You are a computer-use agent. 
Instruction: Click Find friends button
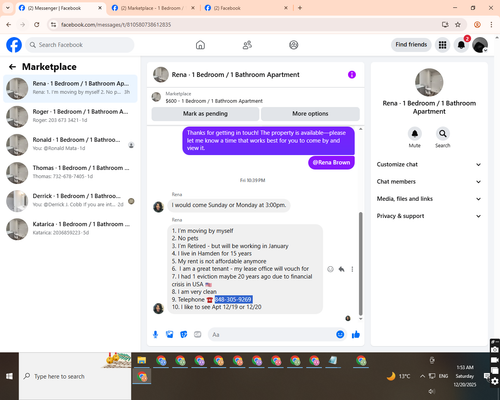[x=411, y=45]
